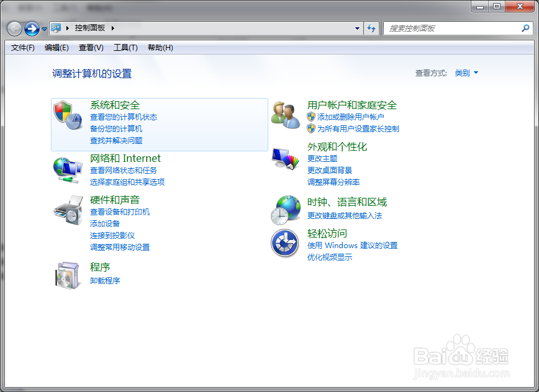The height and width of the screenshot is (392, 539).
Task: Open the 查看(V) menu
Action: point(91,48)
